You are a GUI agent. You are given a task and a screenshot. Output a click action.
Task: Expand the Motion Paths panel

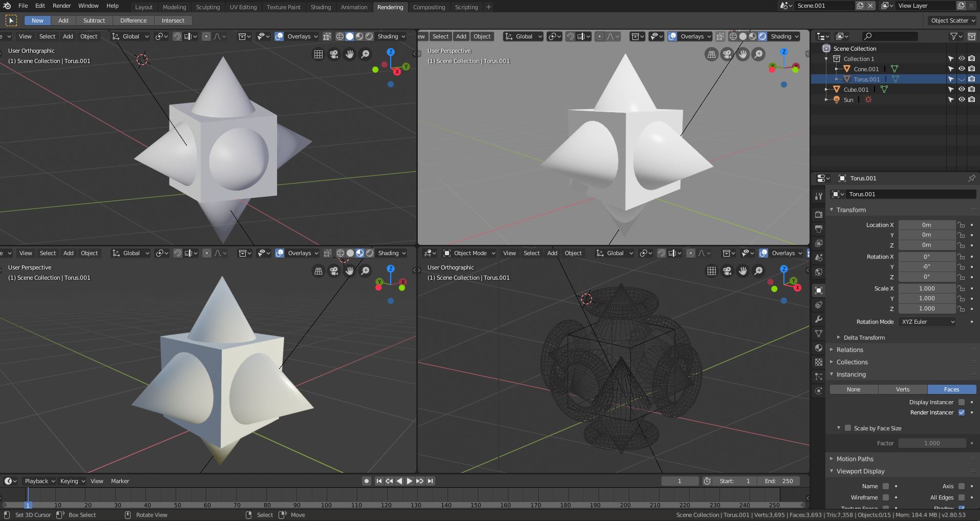[855, 459]
